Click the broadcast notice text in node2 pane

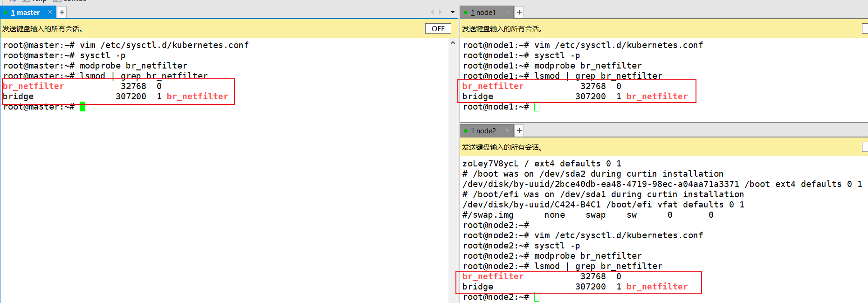point(503,147)
